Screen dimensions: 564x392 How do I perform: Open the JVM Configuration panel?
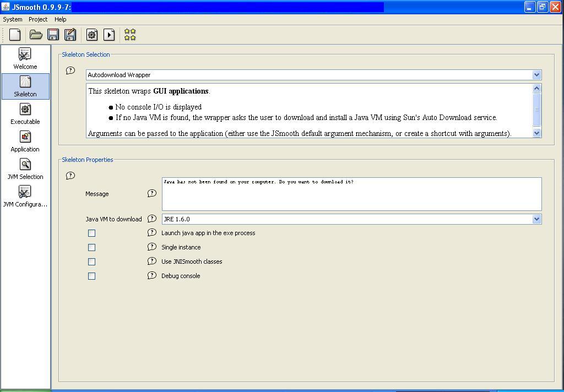[25, 195]
